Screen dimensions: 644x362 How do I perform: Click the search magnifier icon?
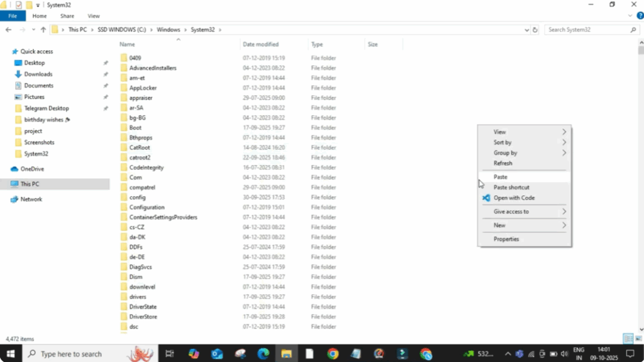pyautogui.click(x=633, y=30)
